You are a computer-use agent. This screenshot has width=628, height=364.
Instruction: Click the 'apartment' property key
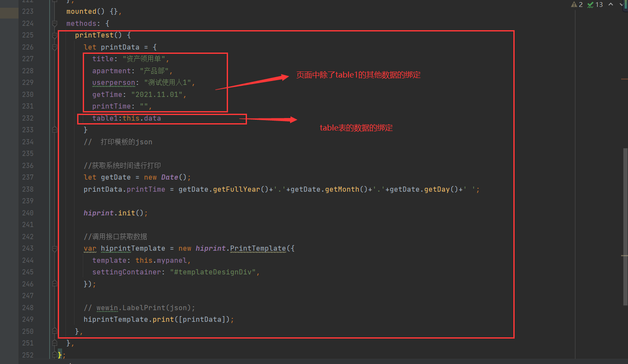click(111, 71)
